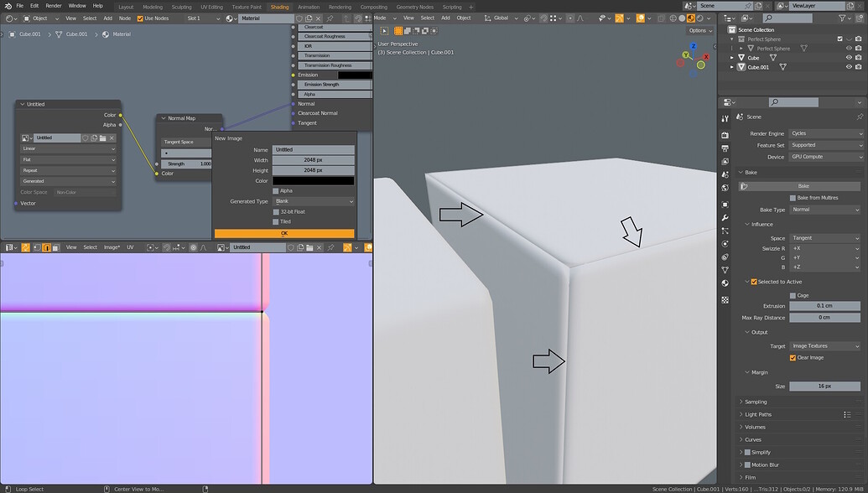Hide Cube.001 in viewport via eye icon
Screen dimensions: 868x493
849,67
